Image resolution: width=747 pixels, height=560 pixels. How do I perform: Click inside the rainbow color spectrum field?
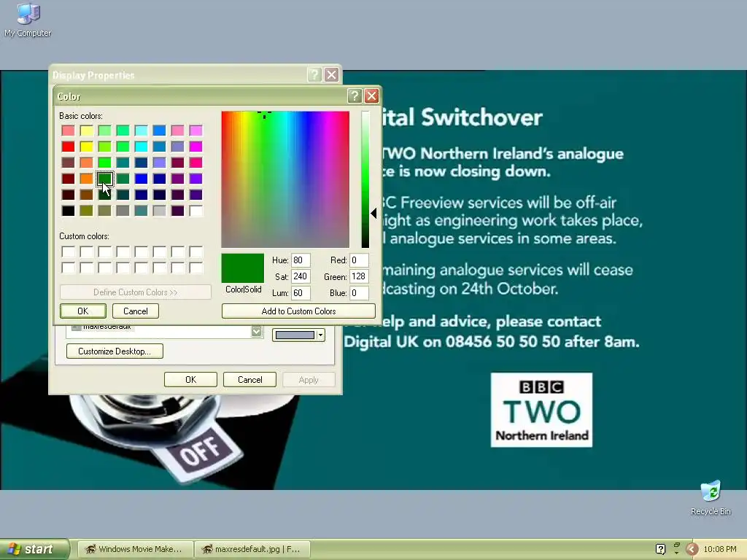(285, 179)
